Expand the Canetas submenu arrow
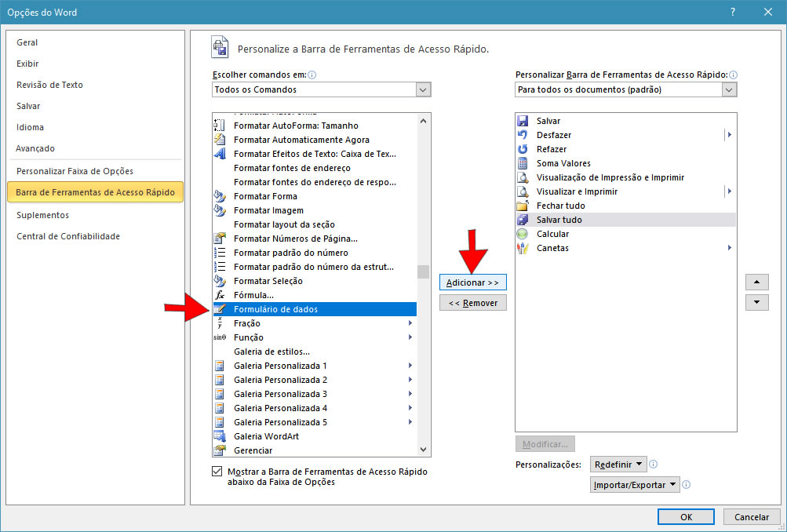 [x=729, y=248]
